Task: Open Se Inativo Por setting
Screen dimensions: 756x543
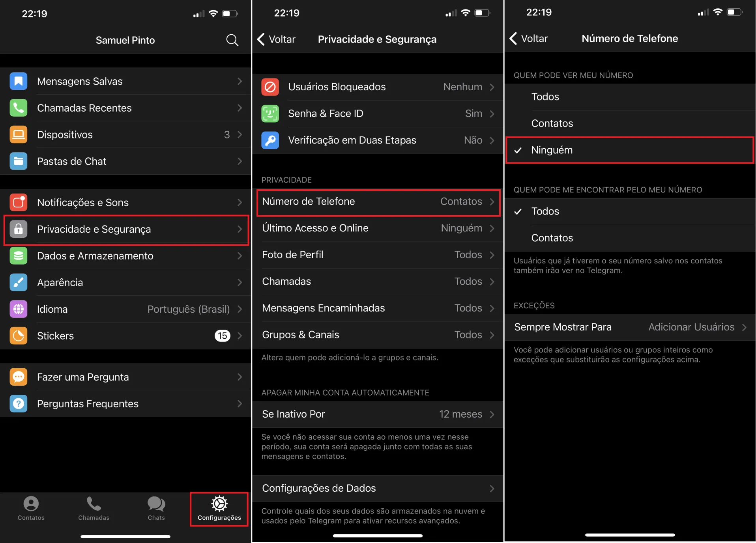Action: [x=378, y=414]
